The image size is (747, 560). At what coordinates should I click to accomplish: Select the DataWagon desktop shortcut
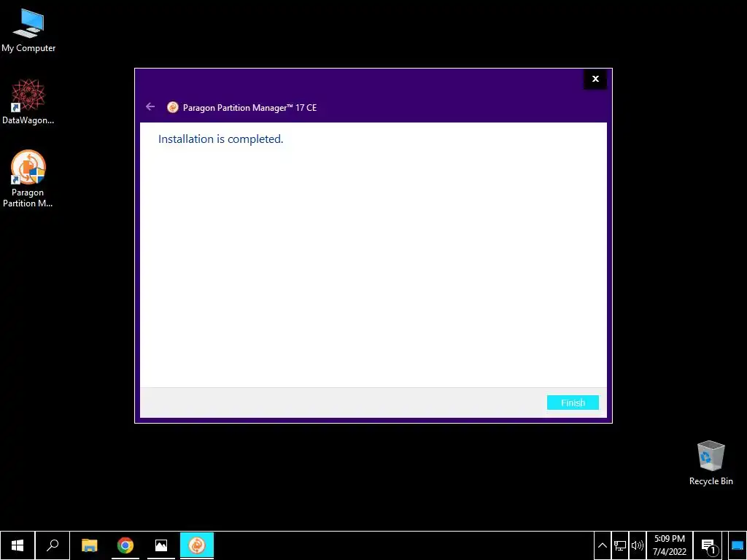click(28, 102)
